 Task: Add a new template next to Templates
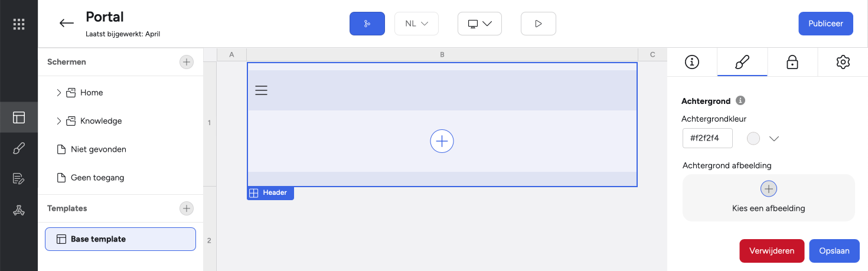(187, 208)
